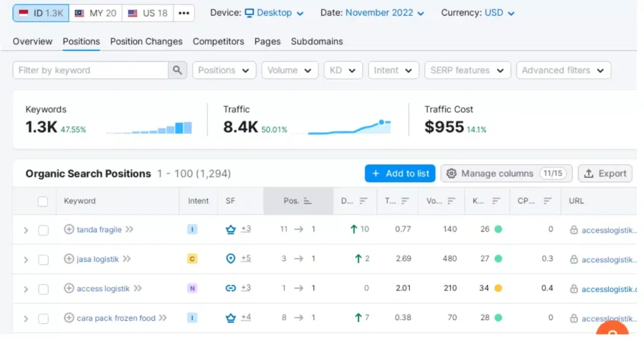Check the checkbox for 'tanda fragile' row
The image size is (644, 339).
coord(43,230)
